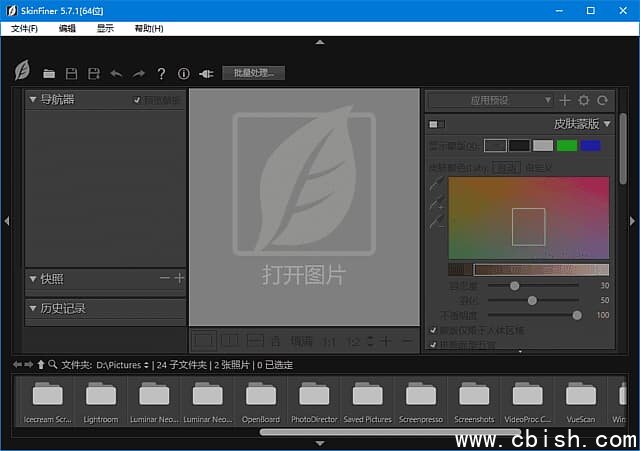Click the zoom in plus icon
Image resolution: width=640 pixels, height=451 pixels.
[386, 341]
